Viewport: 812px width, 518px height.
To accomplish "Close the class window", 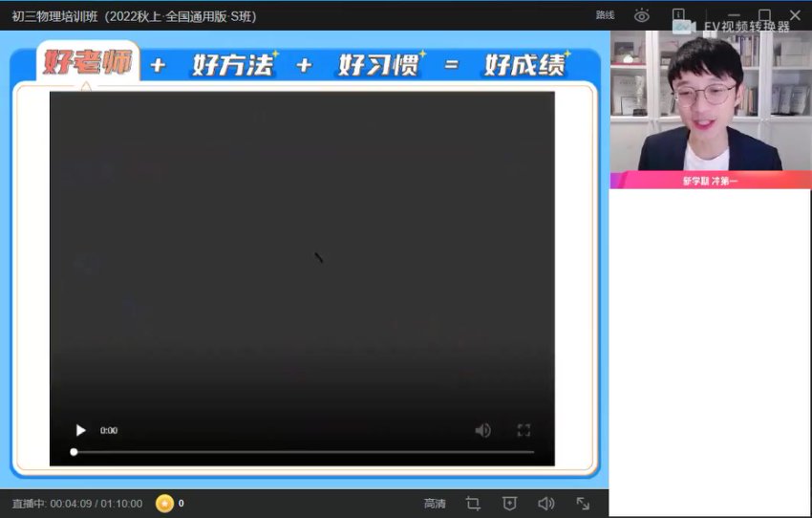I will [x=795, y=15].
